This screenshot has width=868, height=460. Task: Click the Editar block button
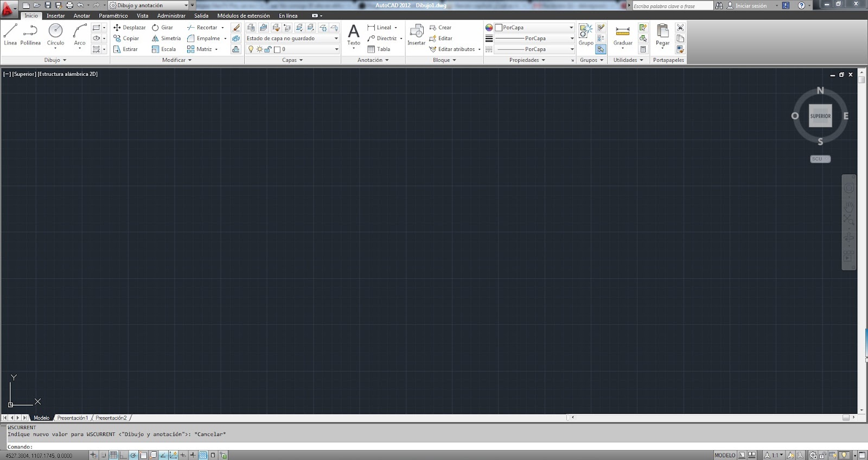pos(441,38)
